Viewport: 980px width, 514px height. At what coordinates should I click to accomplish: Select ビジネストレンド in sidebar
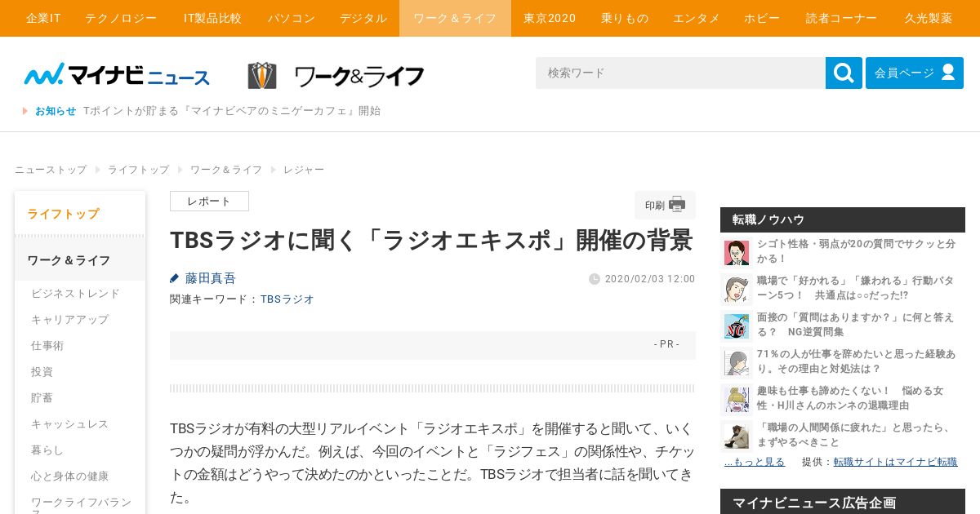click(x=75, y=294)
